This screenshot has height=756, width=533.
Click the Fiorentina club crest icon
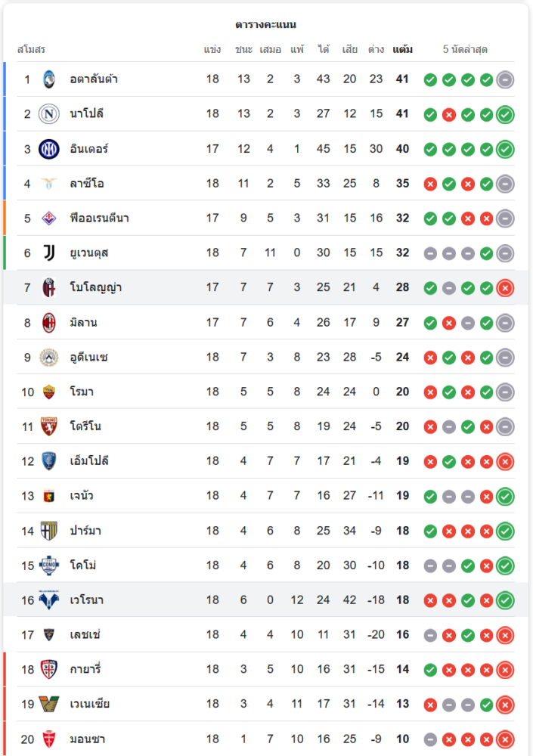coord(49,218)
